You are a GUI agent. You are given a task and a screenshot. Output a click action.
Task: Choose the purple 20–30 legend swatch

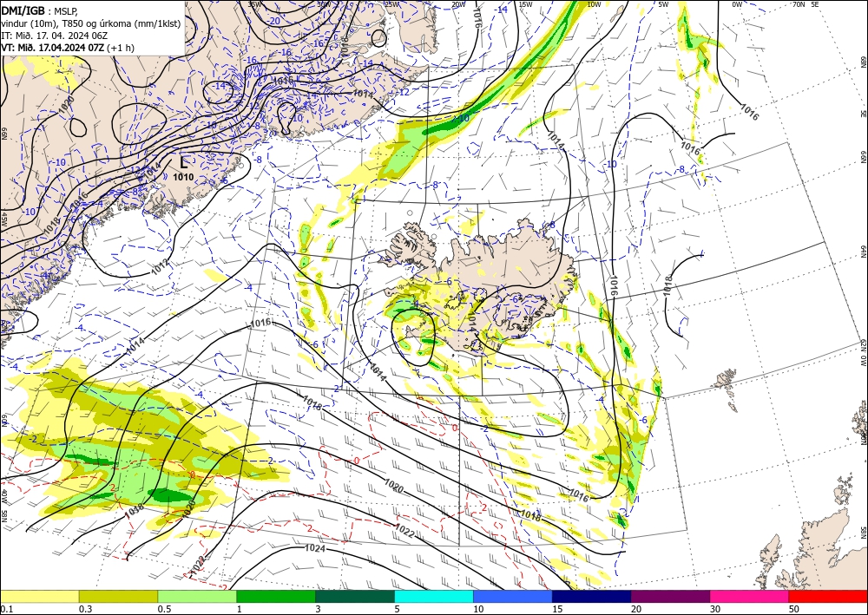(670, 596)
